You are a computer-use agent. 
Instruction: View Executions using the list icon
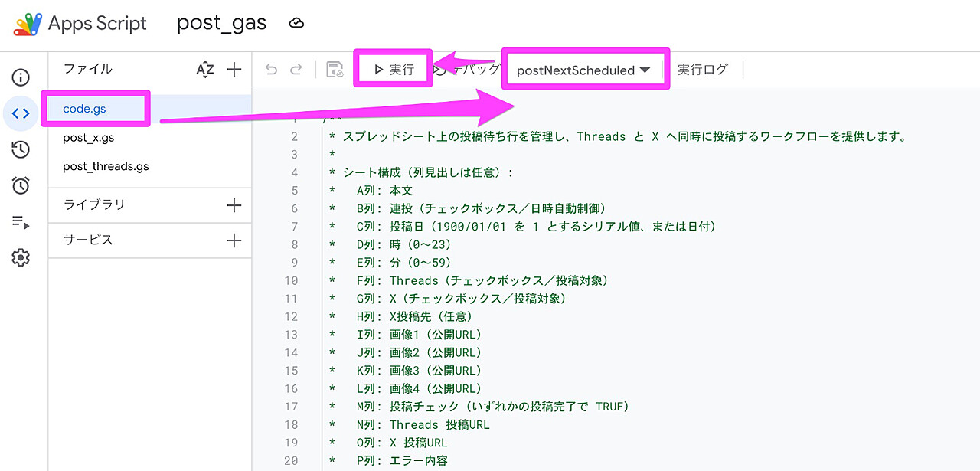(21, 221)
